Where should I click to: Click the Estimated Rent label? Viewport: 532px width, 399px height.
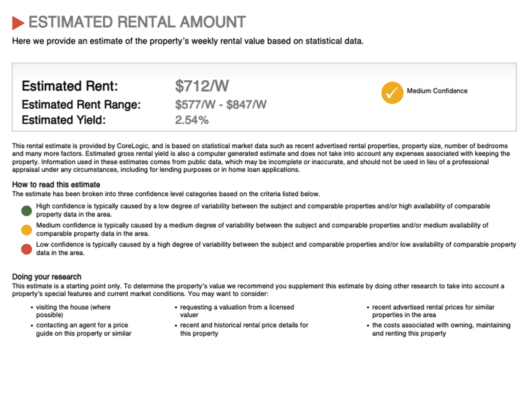pyautogui.click(x=70, y=86)
